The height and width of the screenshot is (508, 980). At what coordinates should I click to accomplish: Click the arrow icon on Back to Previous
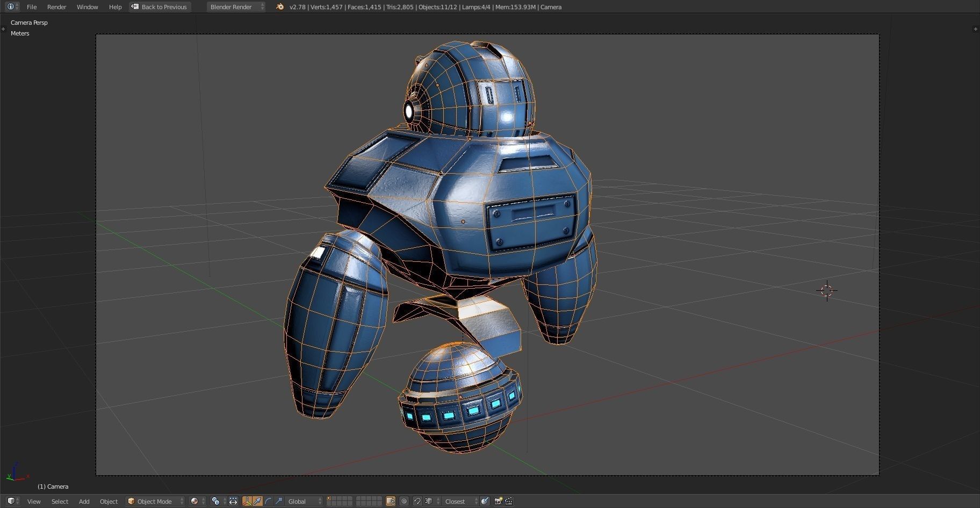(x=135, y=7)
